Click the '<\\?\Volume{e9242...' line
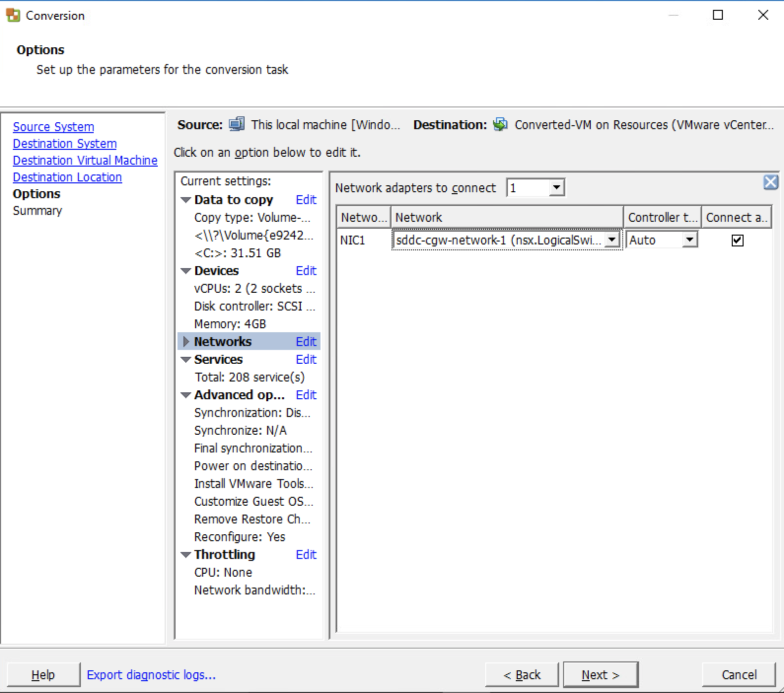 click(x=253, y=235)
